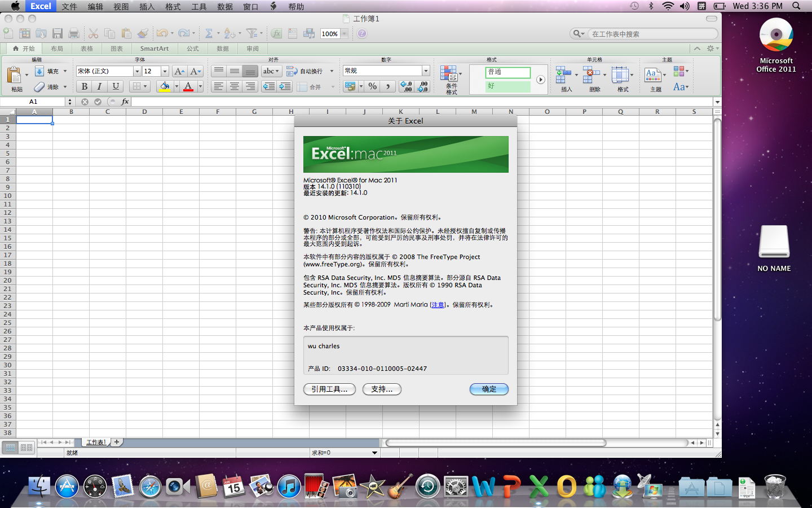Click the sort A-Z icon
The width and height of the screenshot is (812, 508).
pos(229,34)
